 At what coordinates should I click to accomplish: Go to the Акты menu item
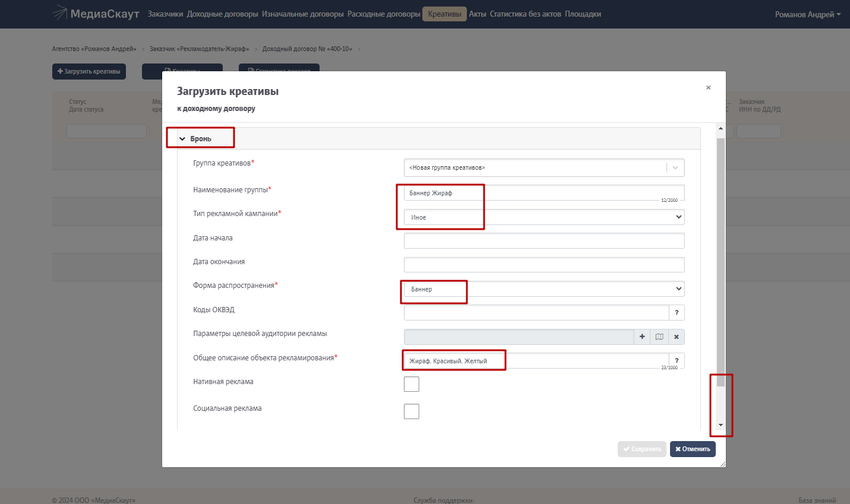(x=478, y=14)
